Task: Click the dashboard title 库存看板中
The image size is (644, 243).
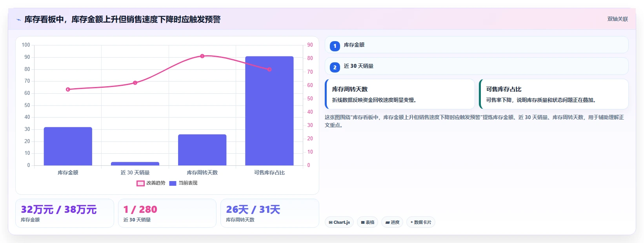Action: [x=122, y=19]
